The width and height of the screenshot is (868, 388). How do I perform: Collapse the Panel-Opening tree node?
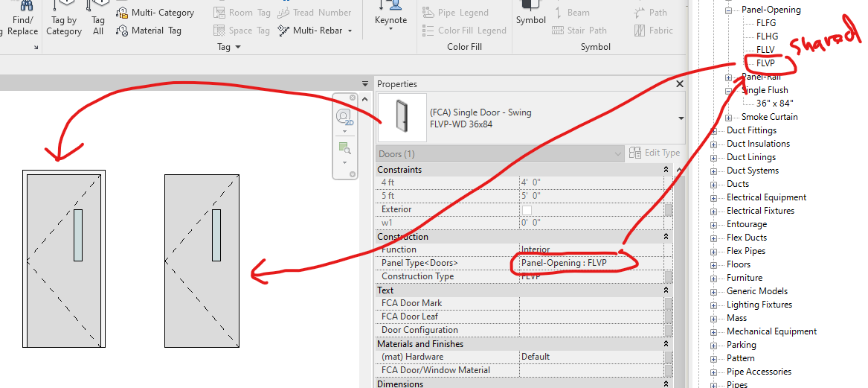729,10
